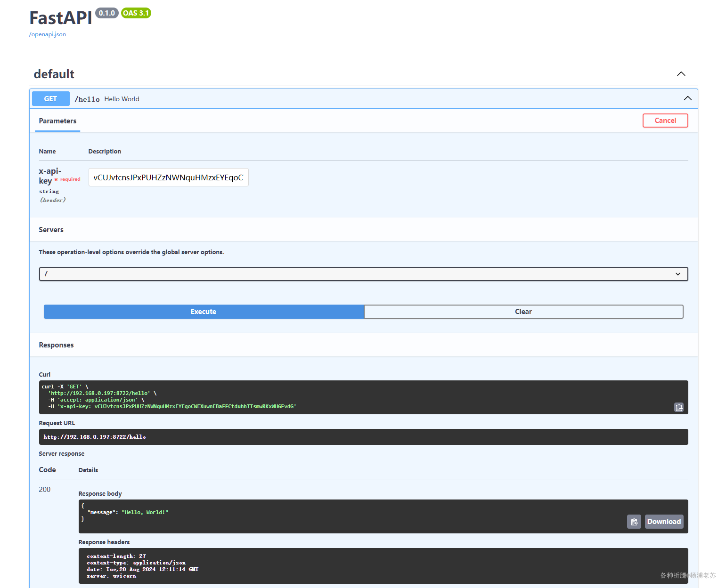Open the /openapi.json link
The image size is (726, 588).
coord(48,34)
